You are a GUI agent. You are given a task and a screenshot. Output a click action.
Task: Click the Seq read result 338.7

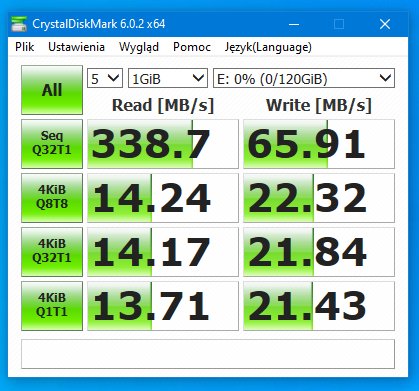point(163,144)
